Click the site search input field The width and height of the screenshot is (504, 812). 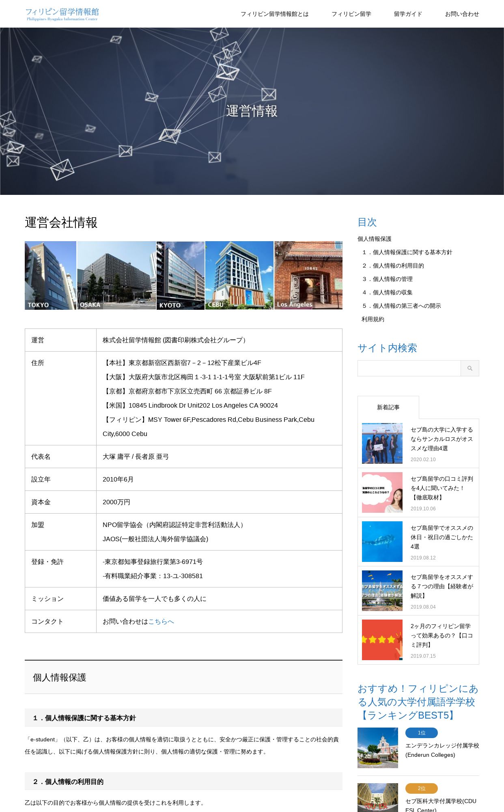click(409, 368)
